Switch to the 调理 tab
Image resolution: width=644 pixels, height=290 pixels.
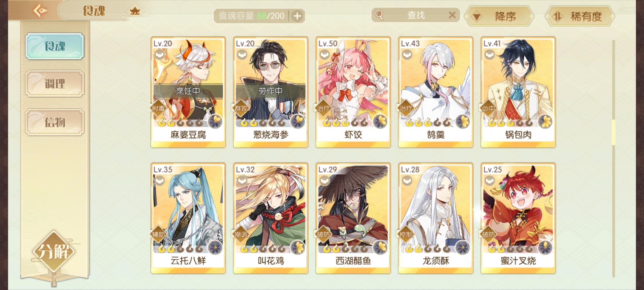point(55,84)
